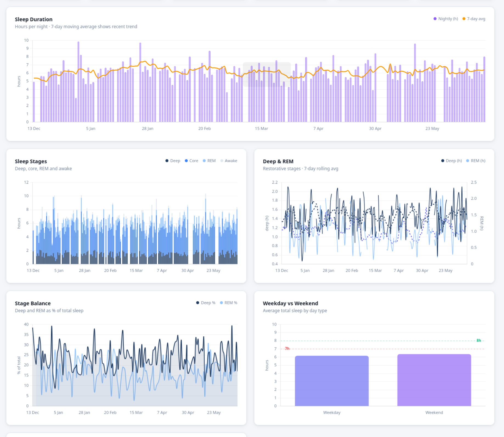Click the Deep & REM card title
This screenshot has height=437, width=504.
click(x=278, y=161)
